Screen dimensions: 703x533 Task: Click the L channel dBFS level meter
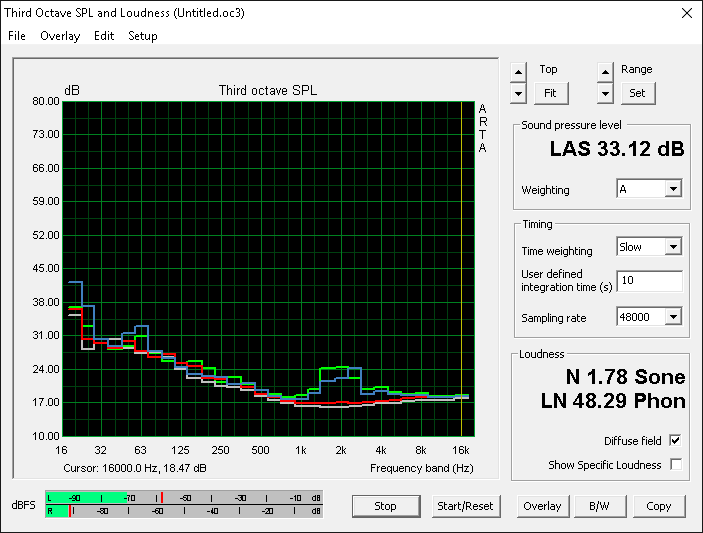(x=184, y=498)
